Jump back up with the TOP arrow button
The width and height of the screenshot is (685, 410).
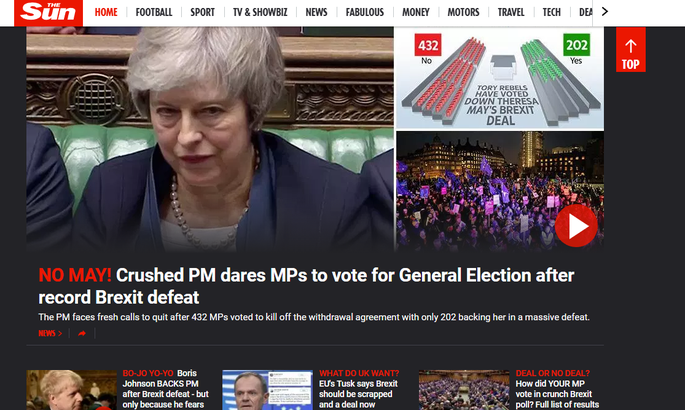click(630, 49)
